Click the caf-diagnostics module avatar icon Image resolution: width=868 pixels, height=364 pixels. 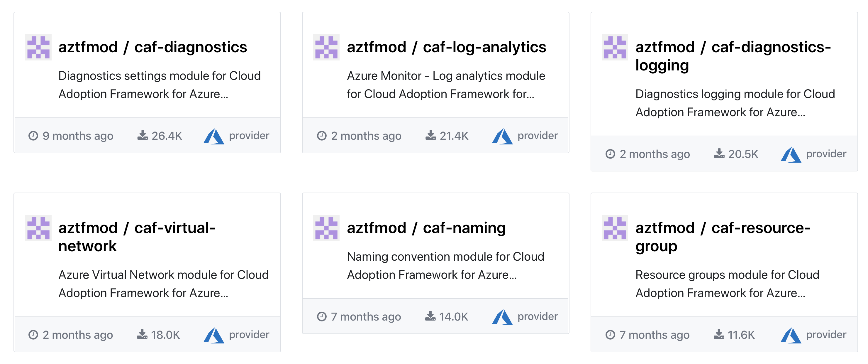click(x=38, y=47)
